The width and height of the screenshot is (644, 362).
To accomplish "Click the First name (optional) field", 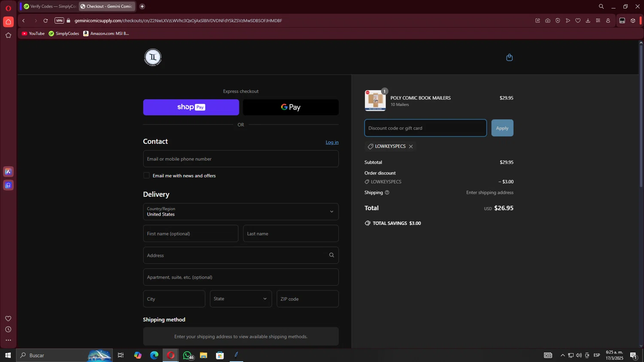I will 191,234.
